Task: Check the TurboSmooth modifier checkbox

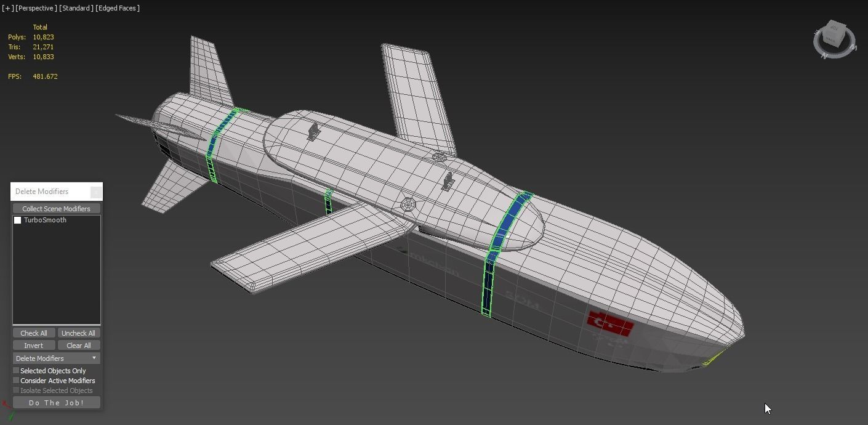Action: (18, 220)
